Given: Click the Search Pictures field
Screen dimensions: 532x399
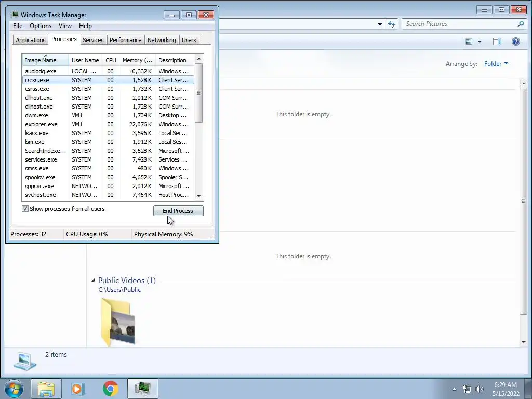Looking at the screenshot, I should tap(460, 24).
